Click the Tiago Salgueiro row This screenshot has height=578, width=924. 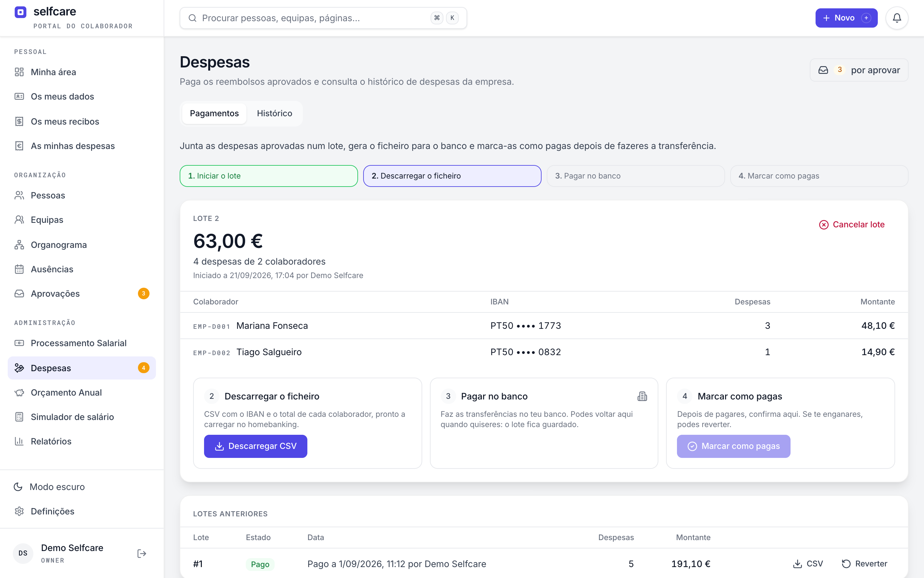(544, 352)
